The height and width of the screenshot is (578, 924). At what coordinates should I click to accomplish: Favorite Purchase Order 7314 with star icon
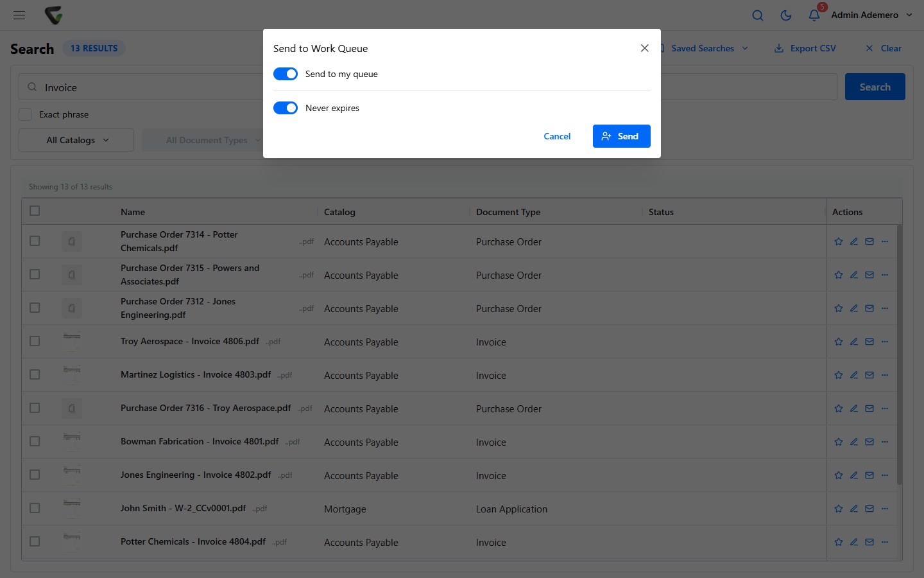tap(839, 241)
